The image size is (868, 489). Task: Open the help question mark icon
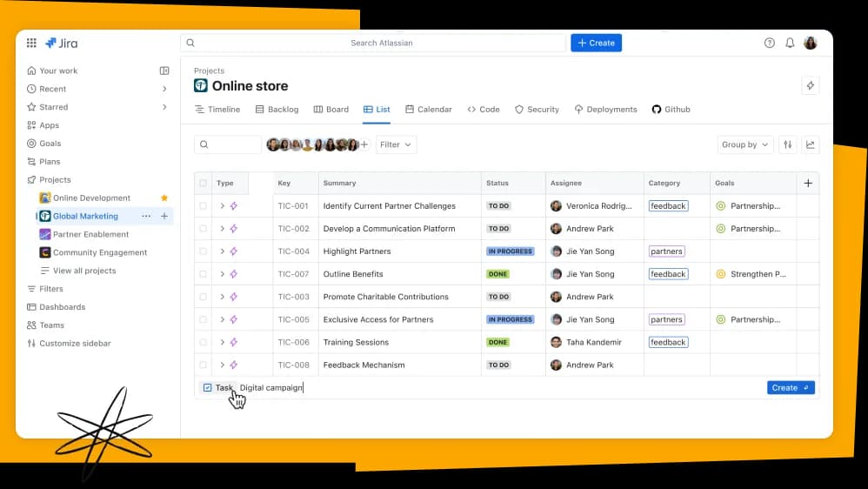769,43
